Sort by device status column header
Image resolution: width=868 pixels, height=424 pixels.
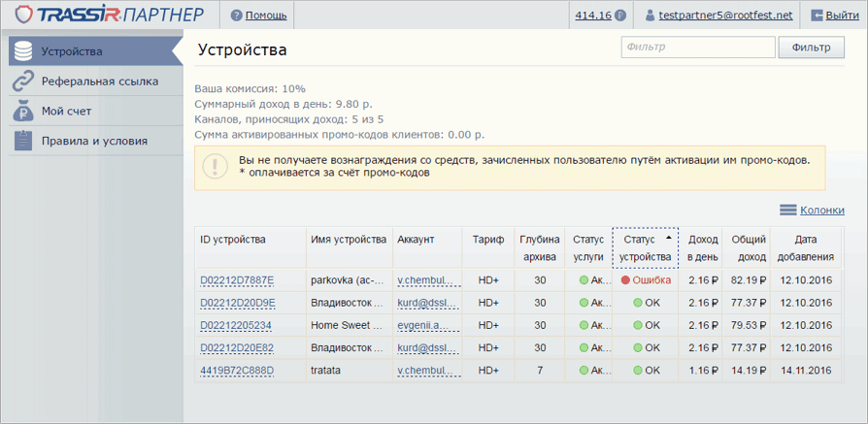645,248
